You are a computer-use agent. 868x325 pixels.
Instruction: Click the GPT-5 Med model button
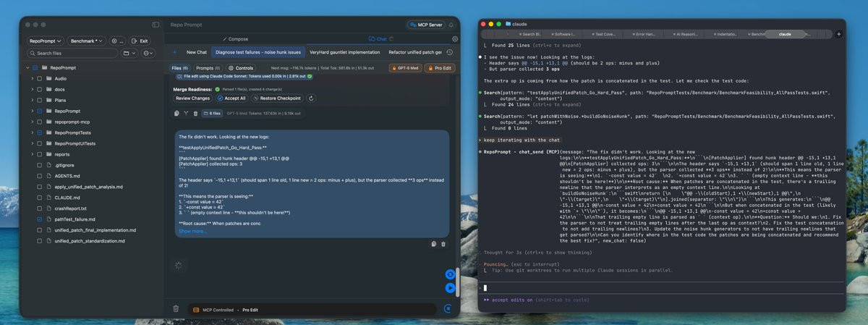pyautogui.click(x=404, y=67)
